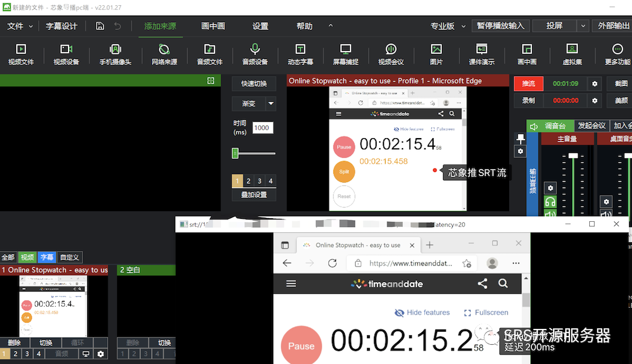Open 字幕设计 subtitle design
This screenshot has height=364, width=632.
[x=61, y=26]
